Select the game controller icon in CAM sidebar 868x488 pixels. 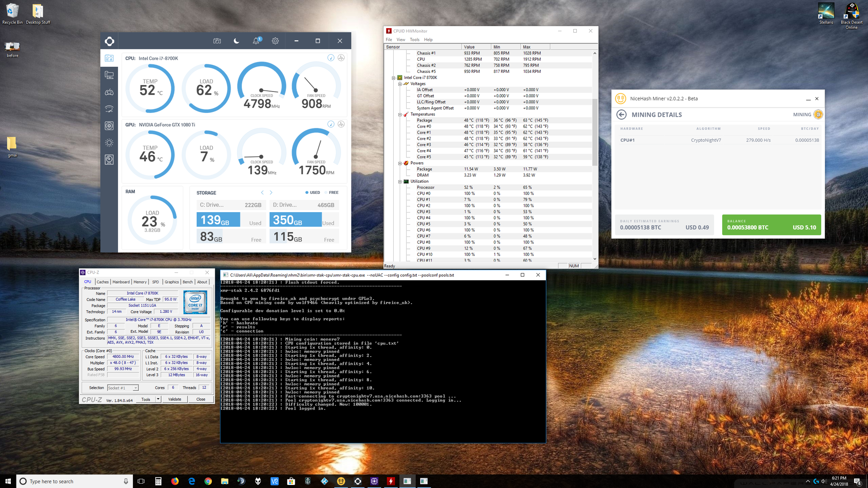[x=109, y=92]
